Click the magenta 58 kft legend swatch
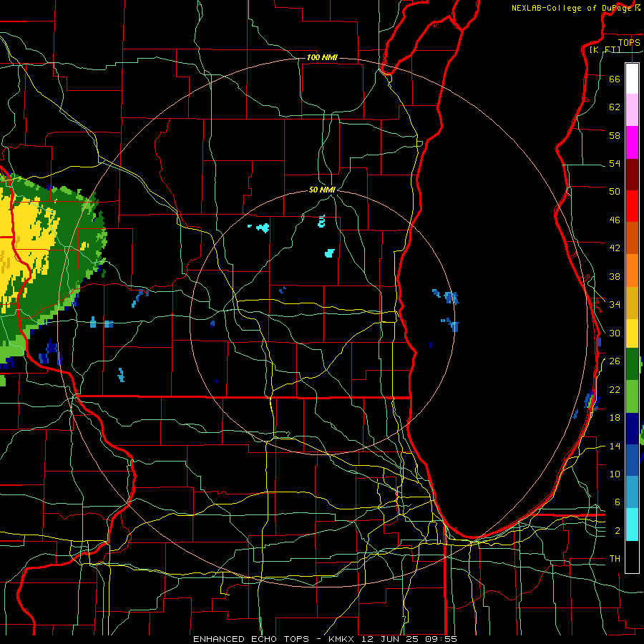 tap(632, 142)
